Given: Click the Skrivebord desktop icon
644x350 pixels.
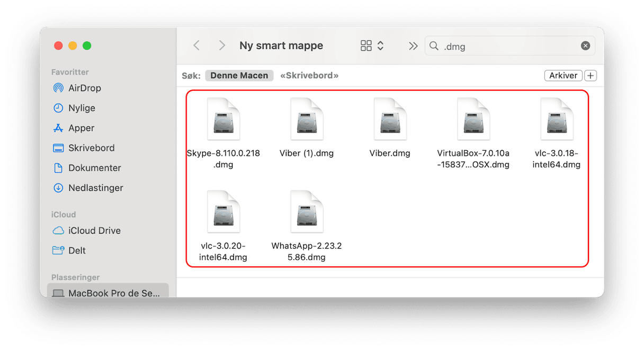Looking at the screenshot, I should [x=58, y=148].
